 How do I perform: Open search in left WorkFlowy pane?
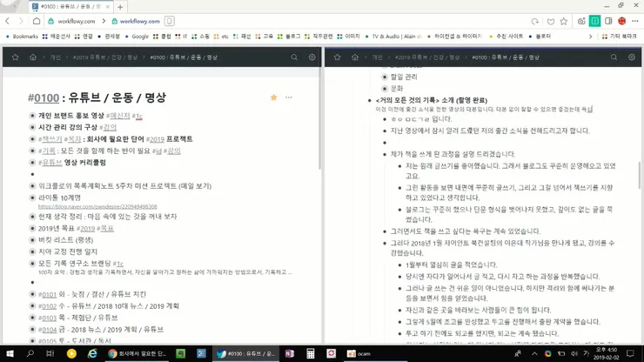294,57
